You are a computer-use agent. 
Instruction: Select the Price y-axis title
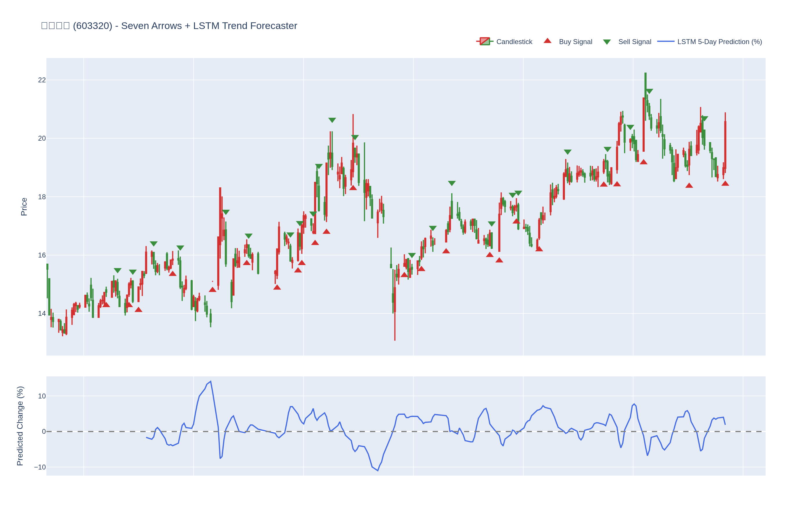24,207
